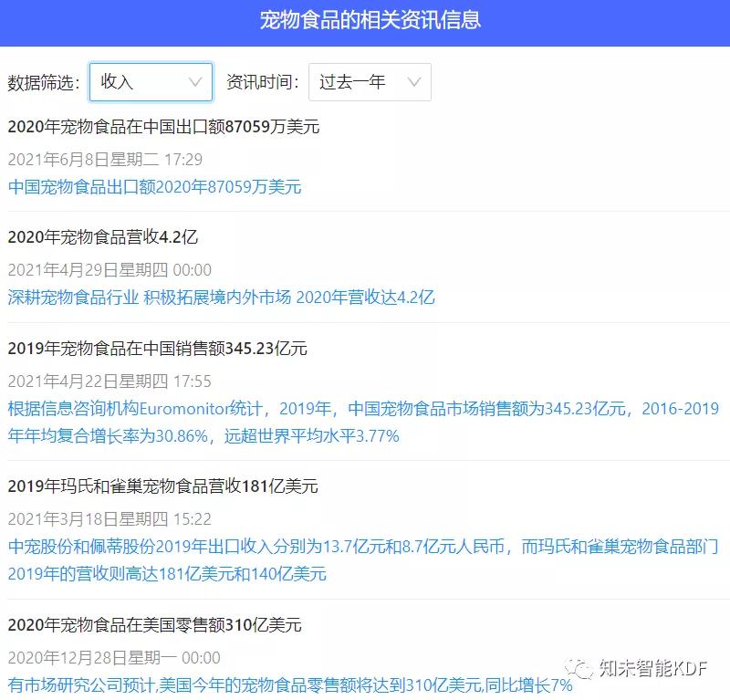Click the chevron arrow in 收入 box
This screenshot has width=730, height=700.
pos(195,82)
